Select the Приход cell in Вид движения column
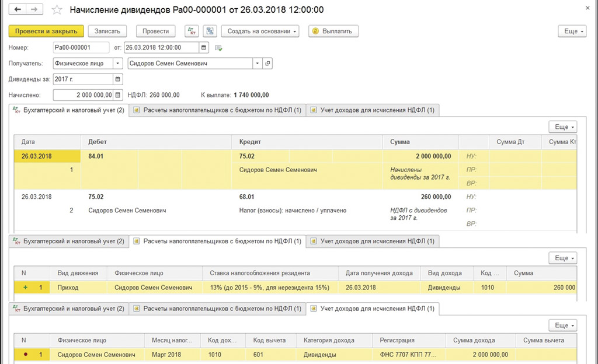 pos(78,288)
